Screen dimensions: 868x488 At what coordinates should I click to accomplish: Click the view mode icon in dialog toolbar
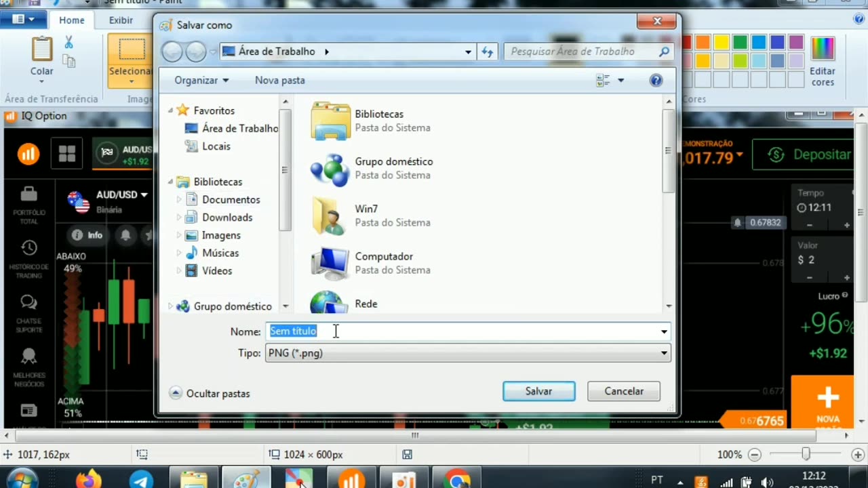point(603,81)
